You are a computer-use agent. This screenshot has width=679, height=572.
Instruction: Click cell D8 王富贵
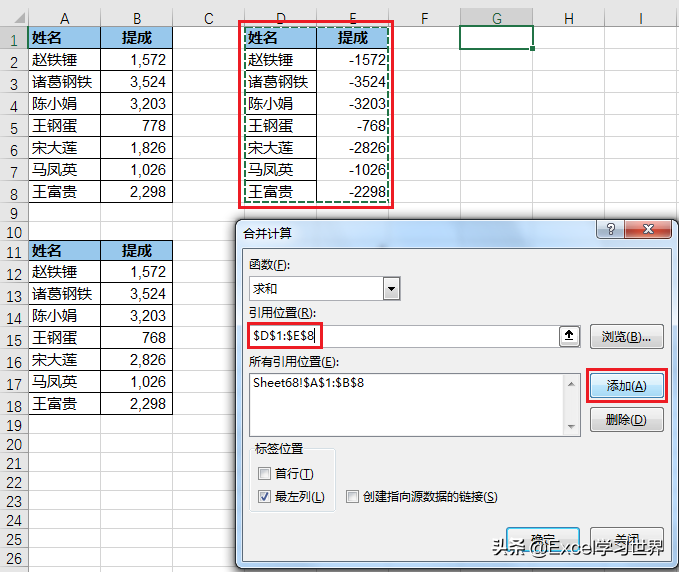[281, 192]
